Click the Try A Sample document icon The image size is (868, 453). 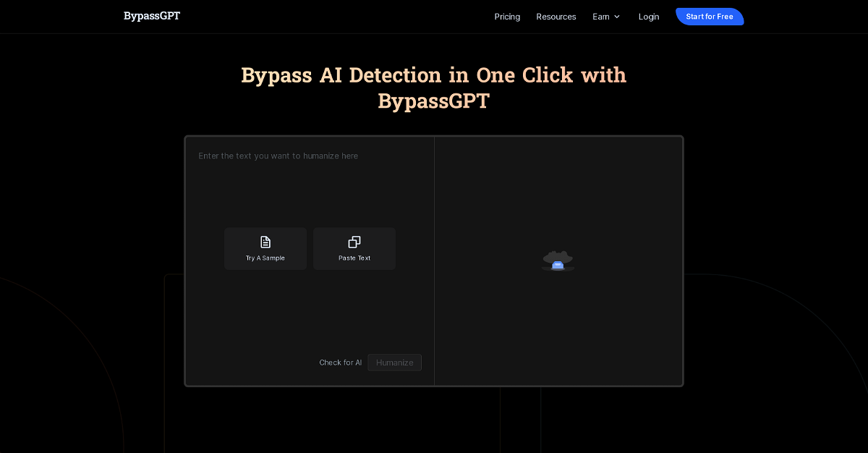265,242
